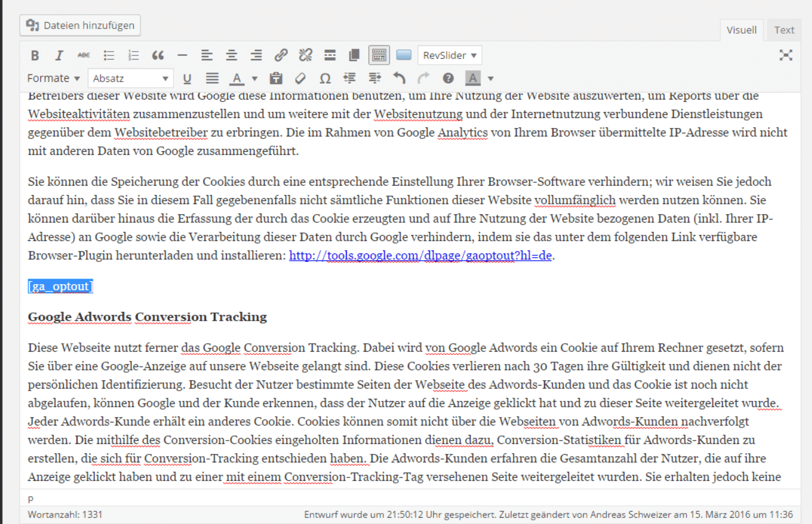Align text to the right
Viewport: 812px width, 524px height.
point(257,55)
